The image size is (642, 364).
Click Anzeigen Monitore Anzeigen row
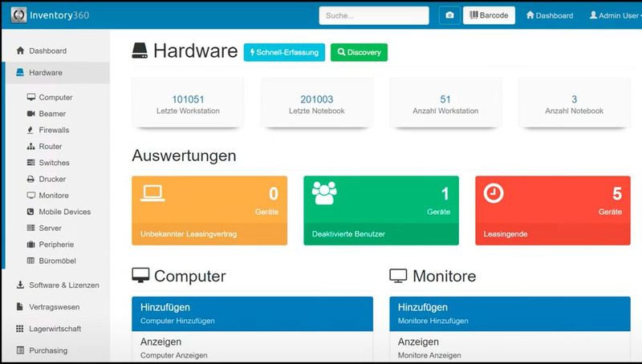tap(510, 348)
